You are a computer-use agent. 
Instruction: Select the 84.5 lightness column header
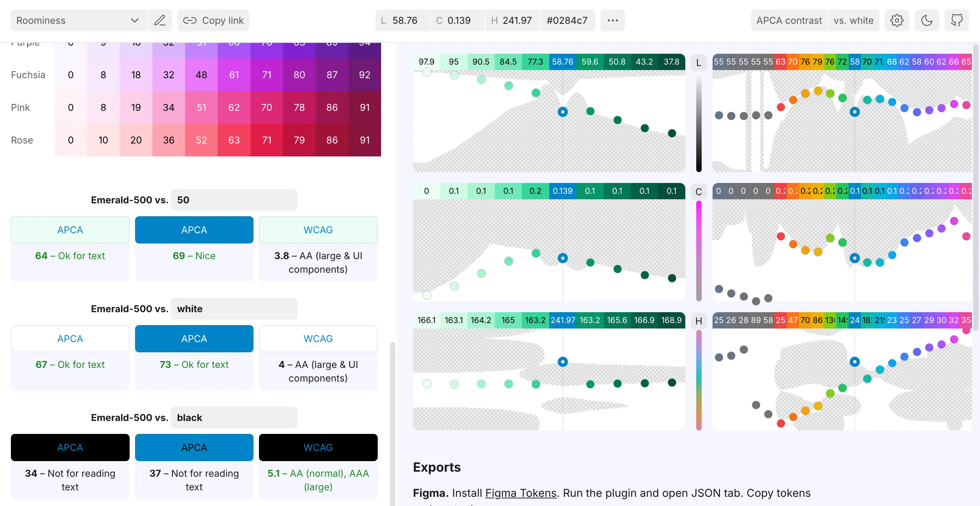pos(508,62)
